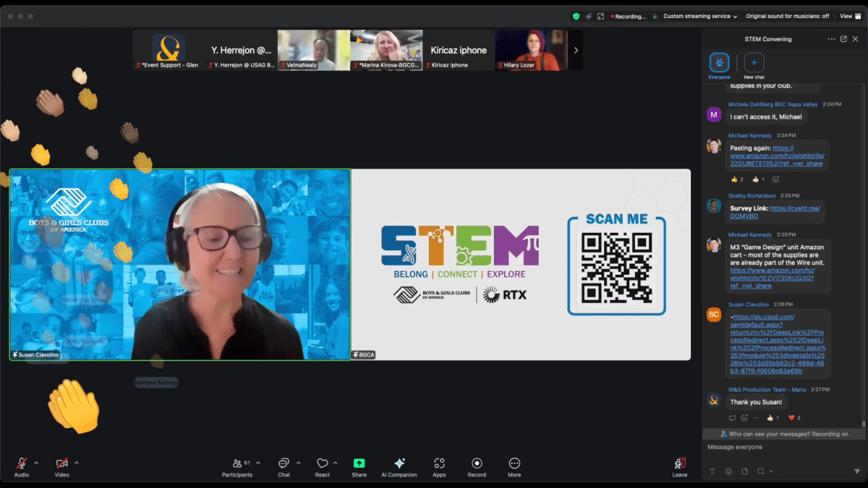868x488 pixels.
Task: Reply to the 'Thank you Susan!' message
Action: click(x=733, y=418)
